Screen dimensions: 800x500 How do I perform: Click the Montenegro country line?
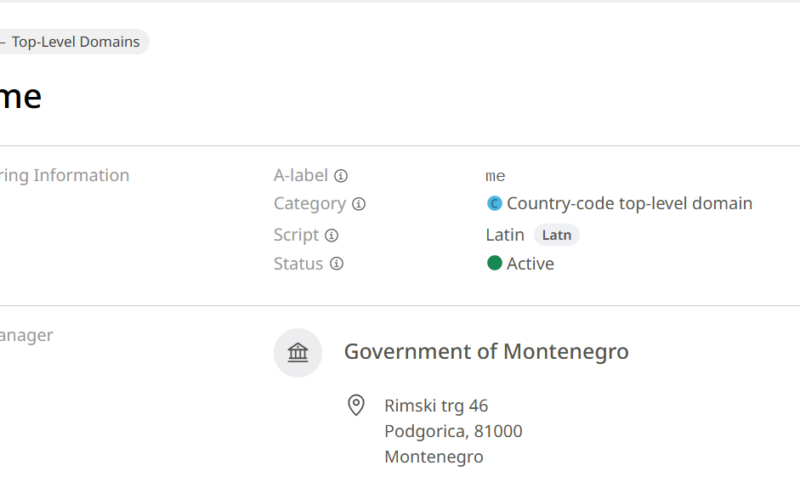434,457
